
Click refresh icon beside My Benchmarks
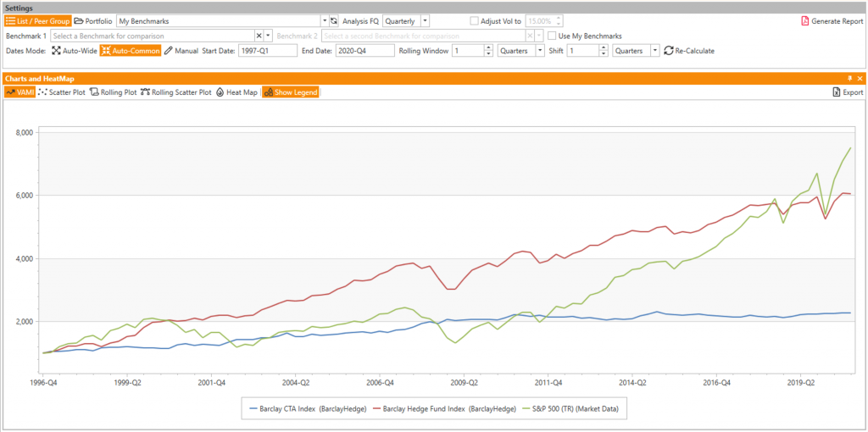pos(334,20)
